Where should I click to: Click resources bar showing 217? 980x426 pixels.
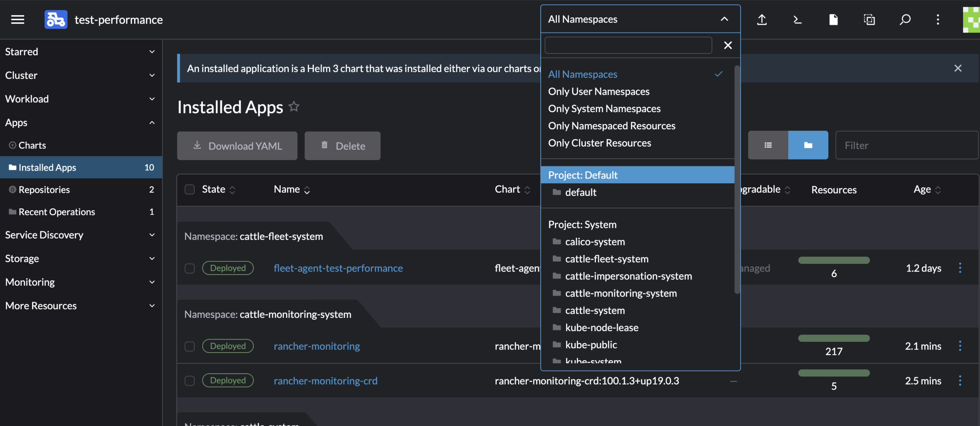(834, 338)
